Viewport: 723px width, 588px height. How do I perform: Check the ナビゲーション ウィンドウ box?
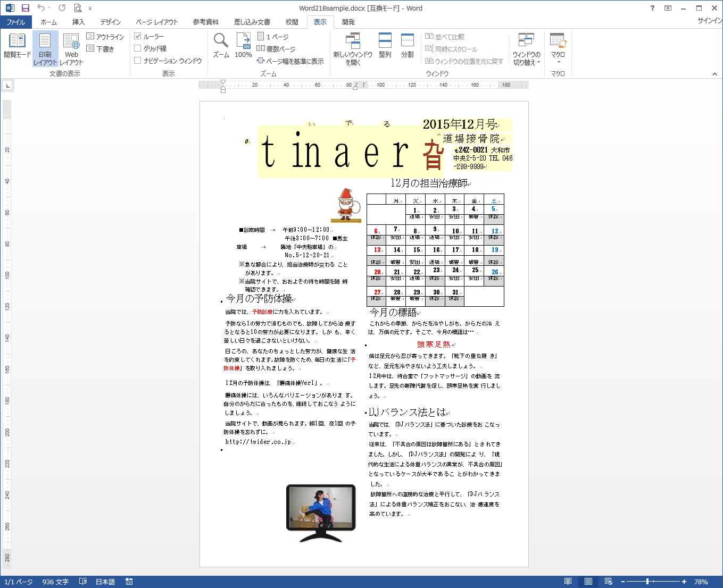point(138,61)
